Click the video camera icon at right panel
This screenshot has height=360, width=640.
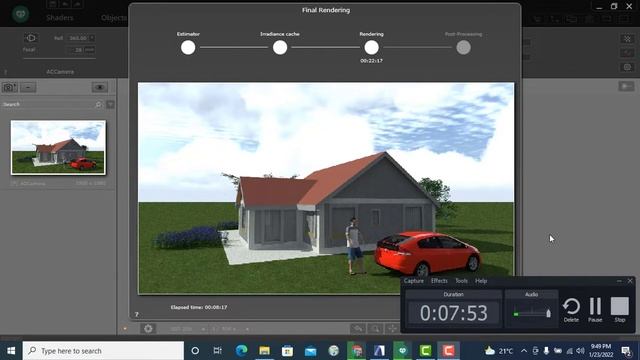point(626,86)
